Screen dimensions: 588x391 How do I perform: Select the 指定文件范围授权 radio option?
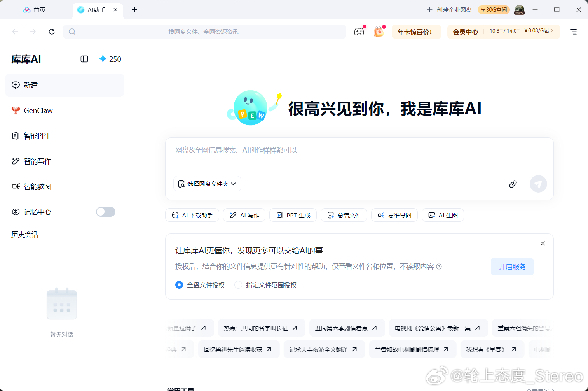[238, 285]
